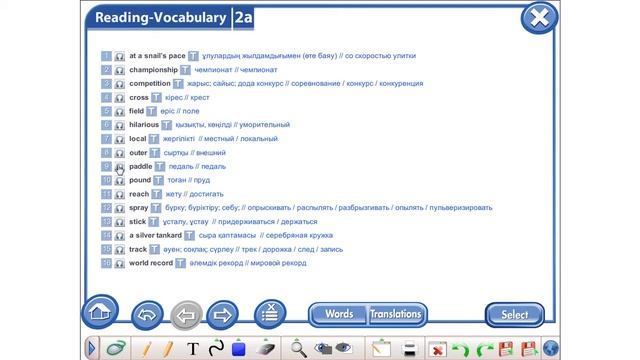Click the greyed previous page arrow
The image size is (640, 360).
tap(186, 315)
